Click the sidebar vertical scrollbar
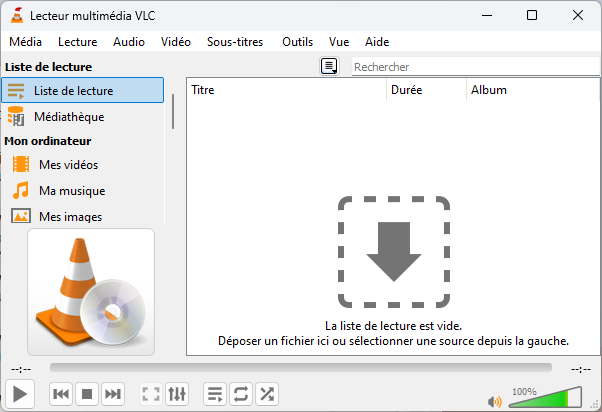602x412 pixels. (173, 111)
